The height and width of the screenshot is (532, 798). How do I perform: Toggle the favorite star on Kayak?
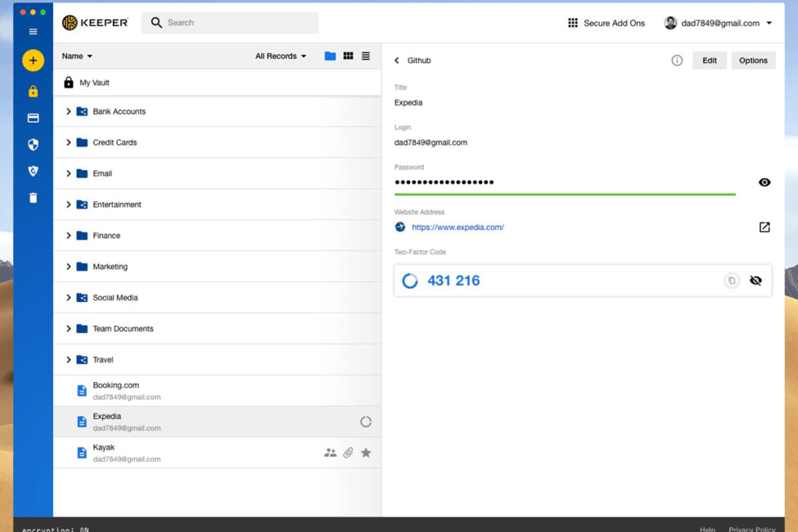[x=366, y=451]
